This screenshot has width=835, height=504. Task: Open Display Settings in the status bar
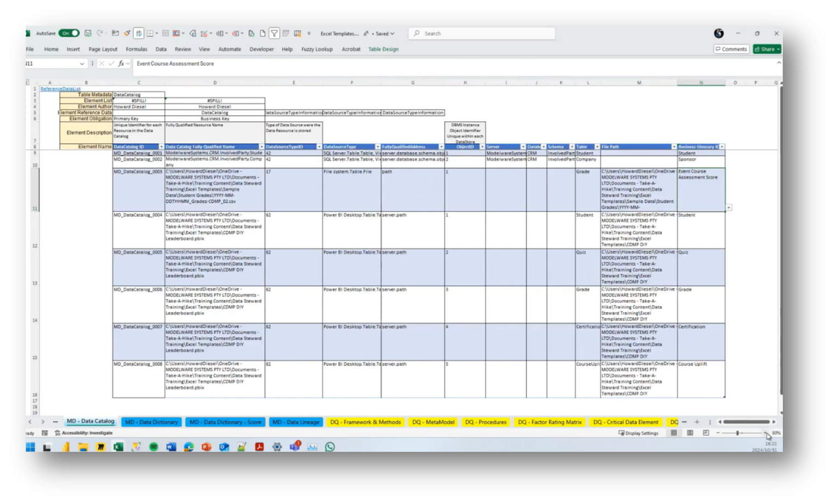pyautogui.click(x=638, y=433)
